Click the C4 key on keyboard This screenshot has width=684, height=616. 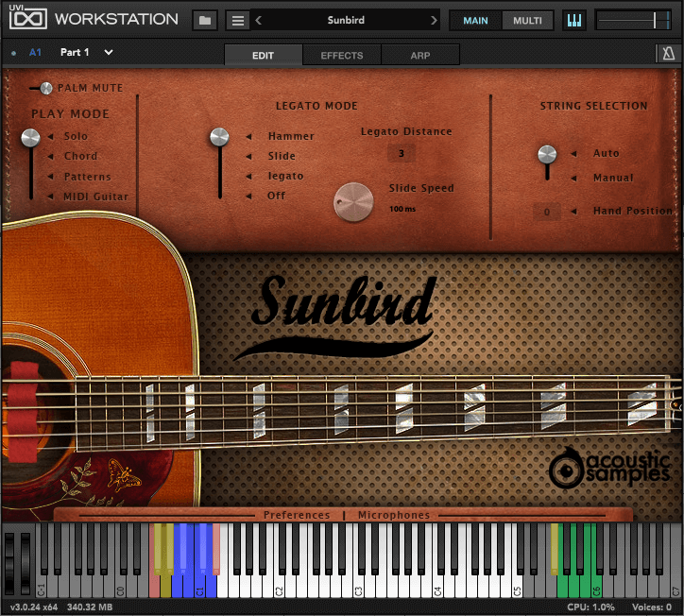click(437, 588)
